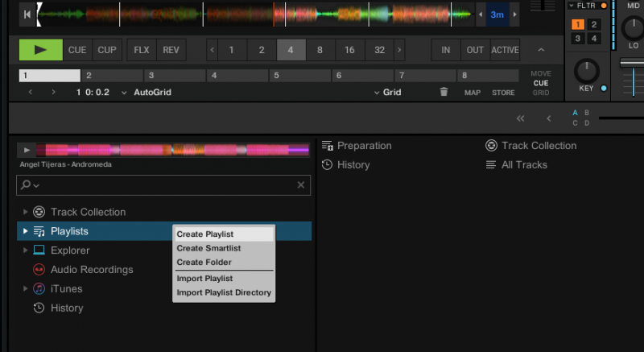
Task: Toggle loop ACTIVE button
Action: 506,50
